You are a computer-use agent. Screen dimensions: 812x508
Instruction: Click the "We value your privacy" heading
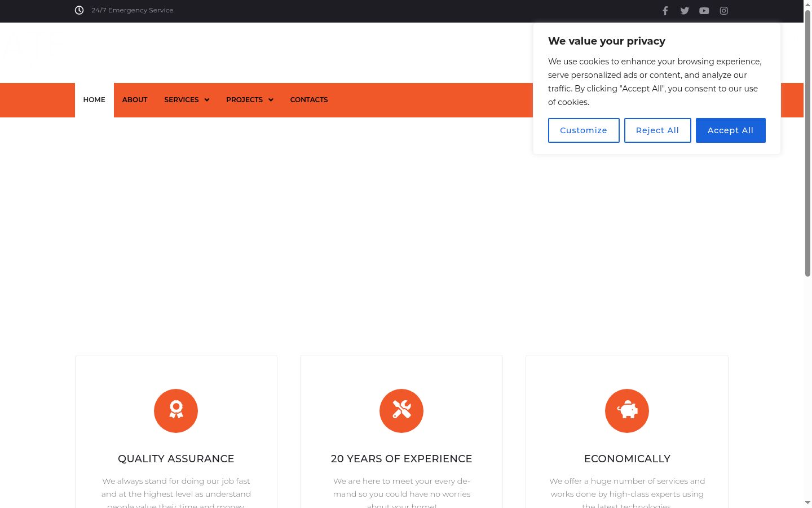pos(607,41)
